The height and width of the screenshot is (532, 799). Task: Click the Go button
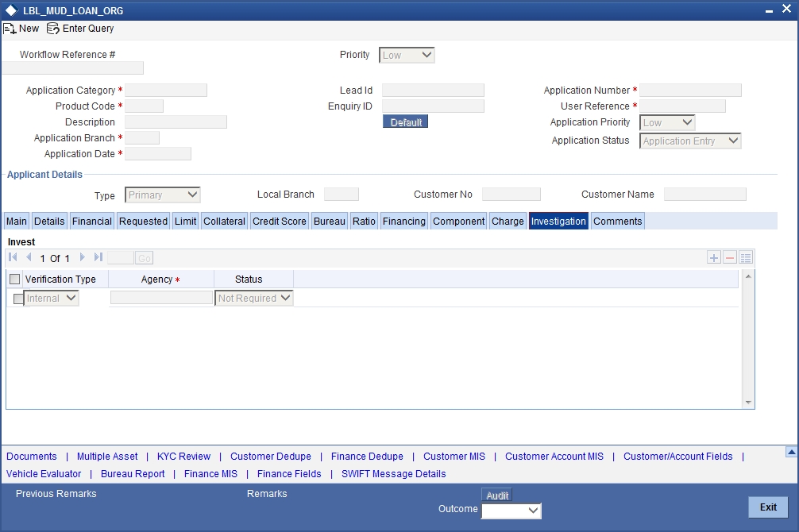tap(145, 258)
